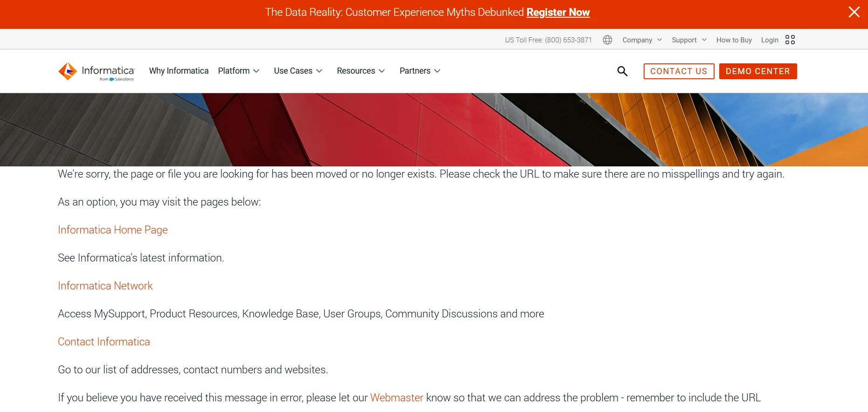Click the Login link
The height and width of the screenshot is (412, 868).
[x=770, y=40]
